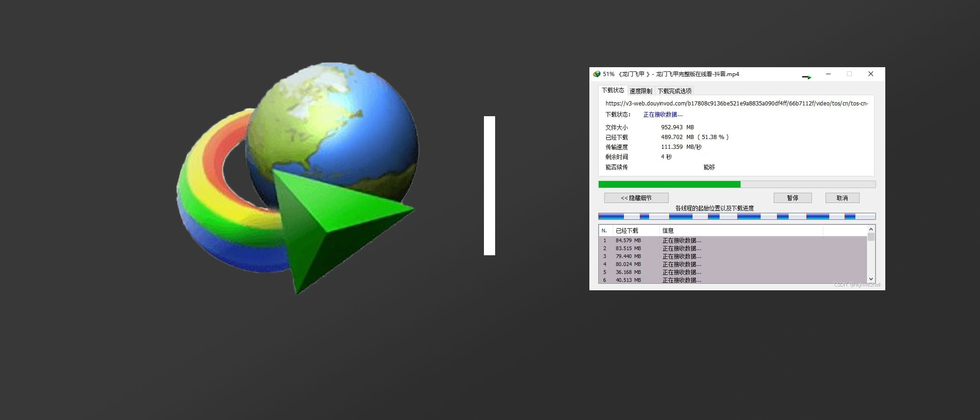Select remaining time value 4 秒
The width and height of the screenshot is (980, 420).
coord(666,157)
